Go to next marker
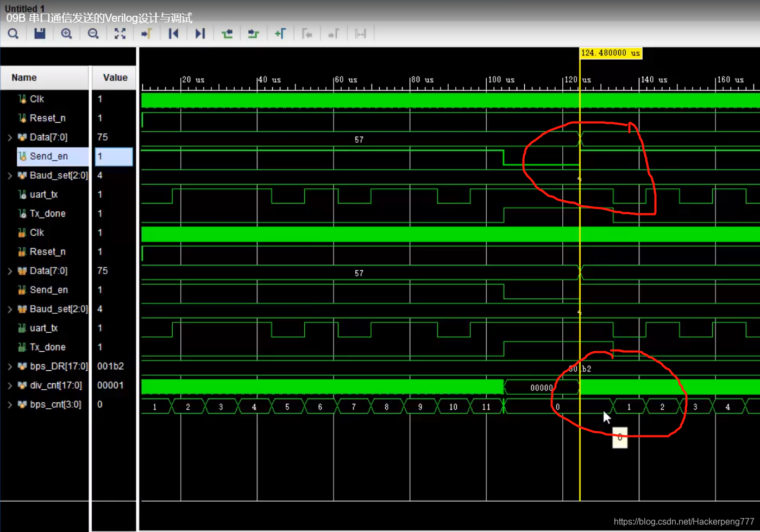Viewport: 760px width, 532px height. click(334, 34)
